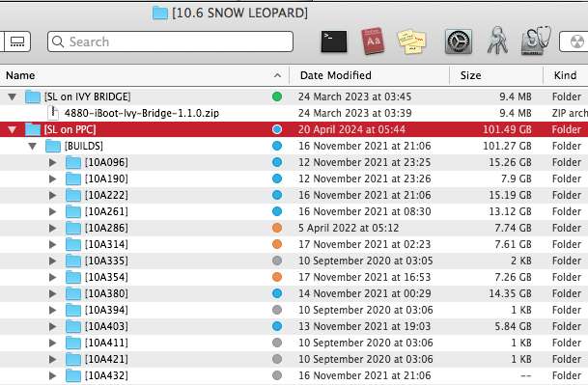Expand the [10A380] folder
The width and height of the screenshot is (588, 385).
pos(52,293)
